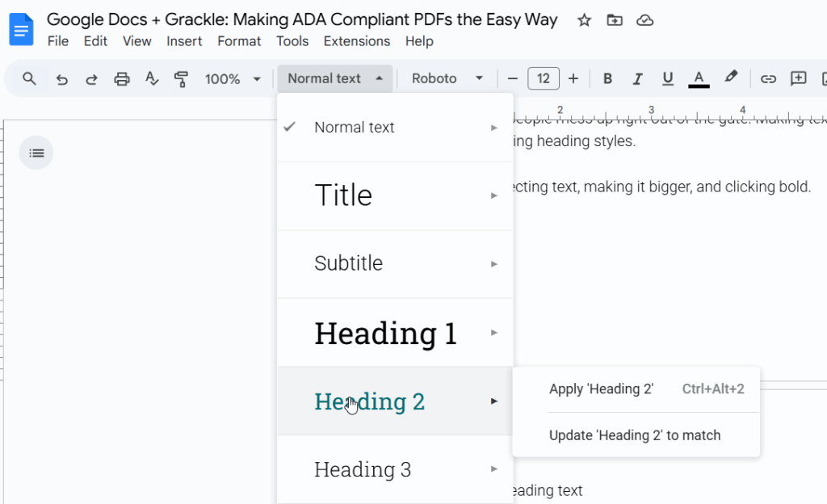The height and width of the screenshot is (504, 827).
Task: Click the print icon in toolbar
Action: point(122,79)
